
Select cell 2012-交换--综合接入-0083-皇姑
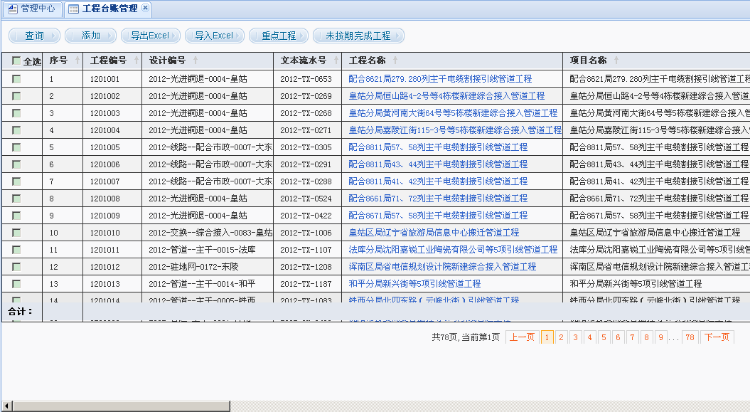[210, 233]
